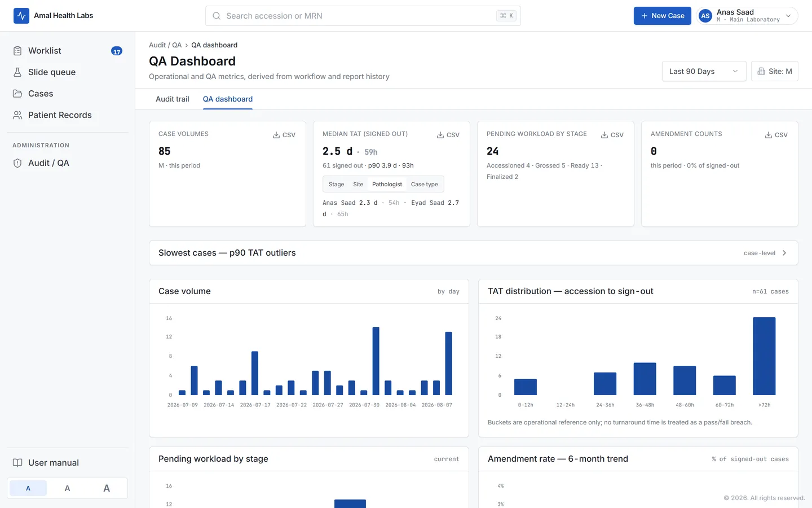Open the User manual link

(68, 463)
